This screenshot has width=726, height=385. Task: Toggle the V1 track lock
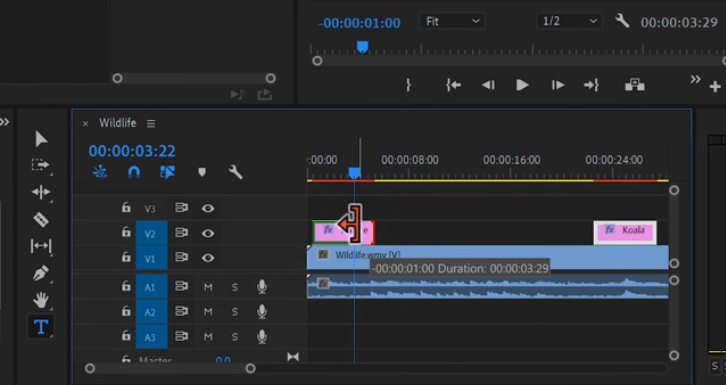[126, 257]
